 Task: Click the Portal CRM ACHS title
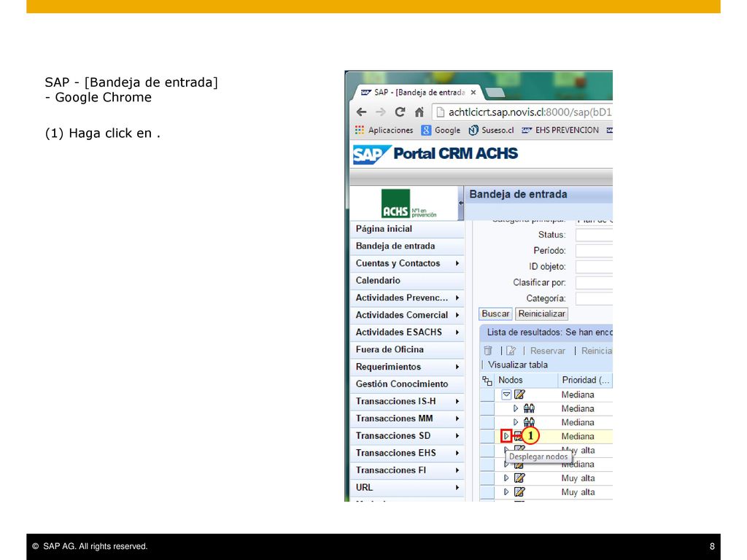tap(455, 153)
